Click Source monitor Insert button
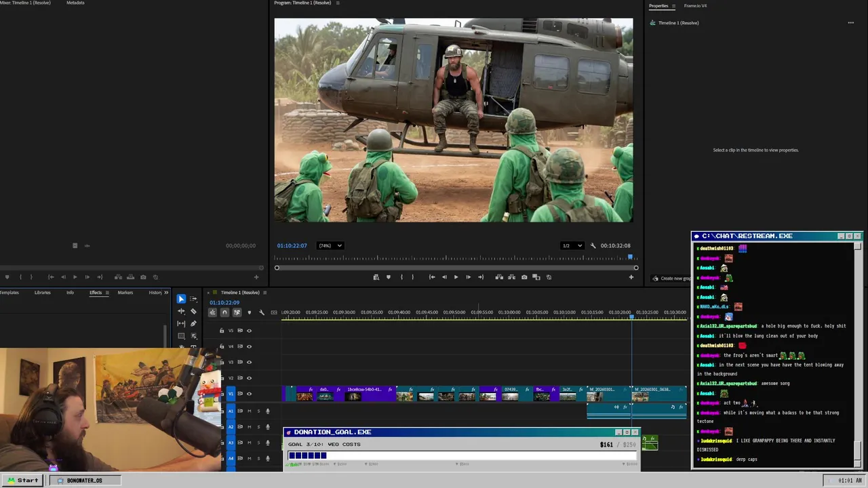 point(118,277)
